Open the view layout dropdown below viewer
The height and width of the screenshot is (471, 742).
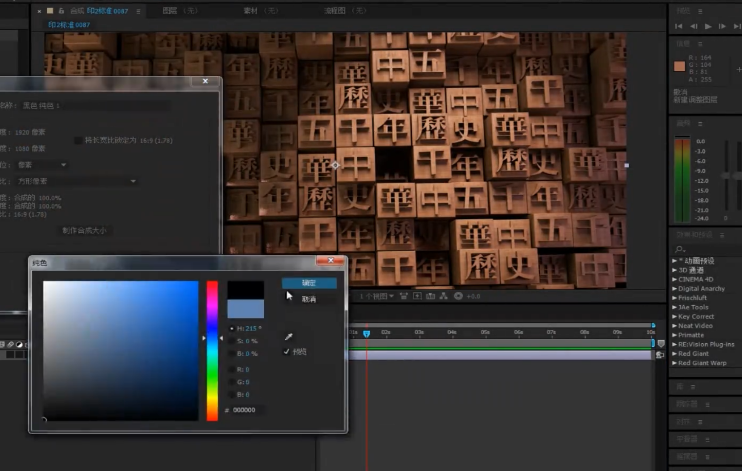[376, 296]
